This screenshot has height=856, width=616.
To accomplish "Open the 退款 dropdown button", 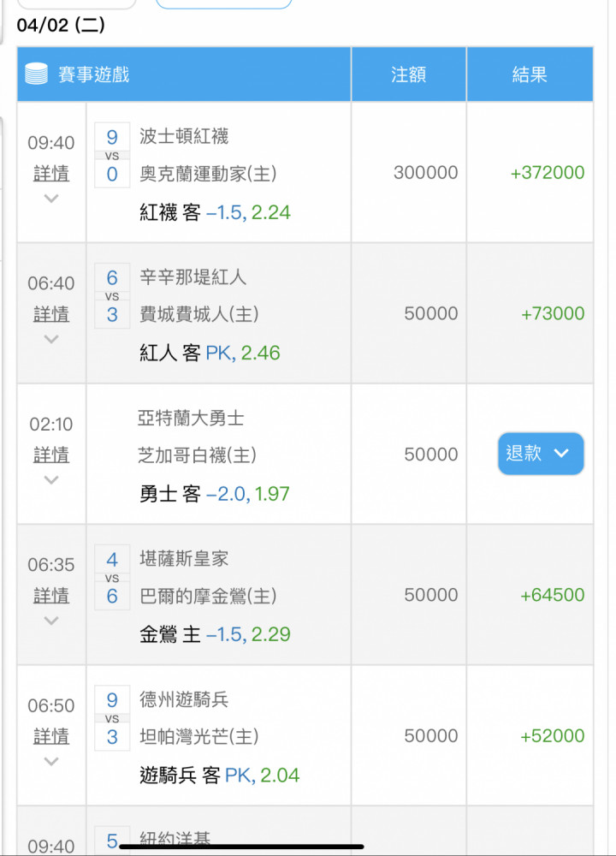I will [x=541, y=454].
